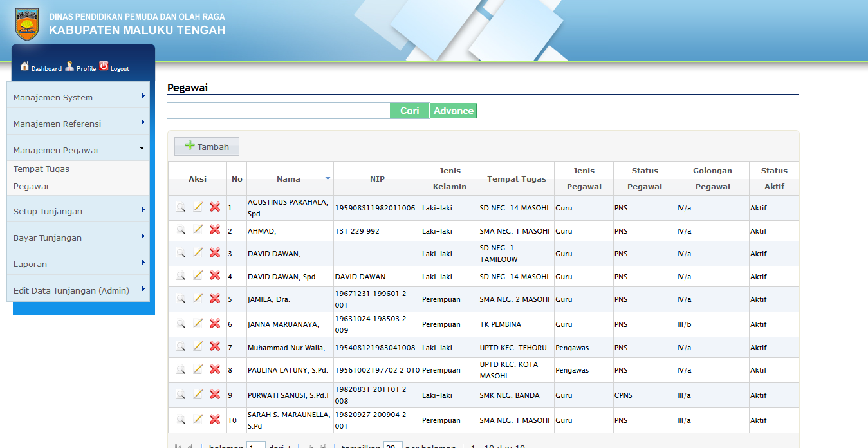
Task: Click the NIP column header
Action: point(377,179)
